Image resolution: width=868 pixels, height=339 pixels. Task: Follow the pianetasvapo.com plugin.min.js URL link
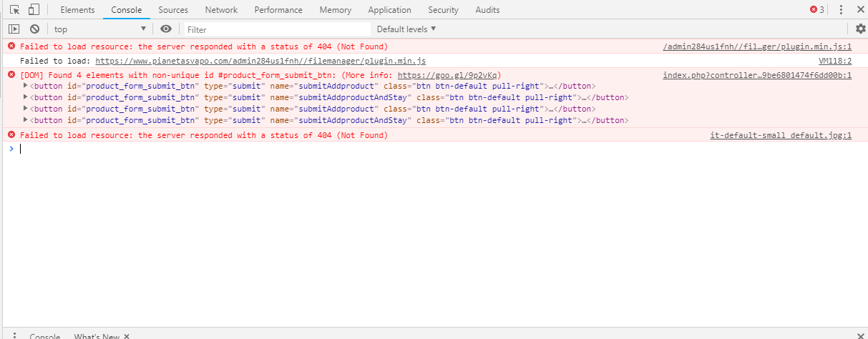(x=260, y=61)
